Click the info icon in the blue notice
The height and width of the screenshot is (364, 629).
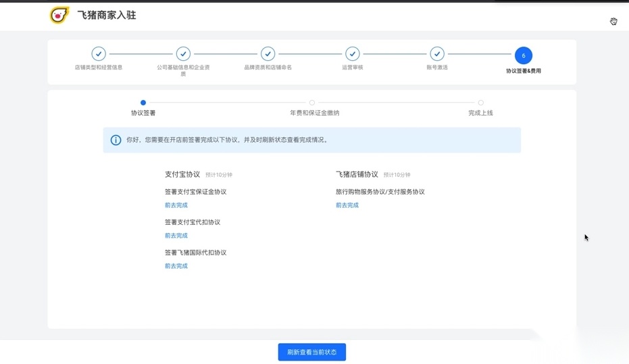[x=116, y=140]
